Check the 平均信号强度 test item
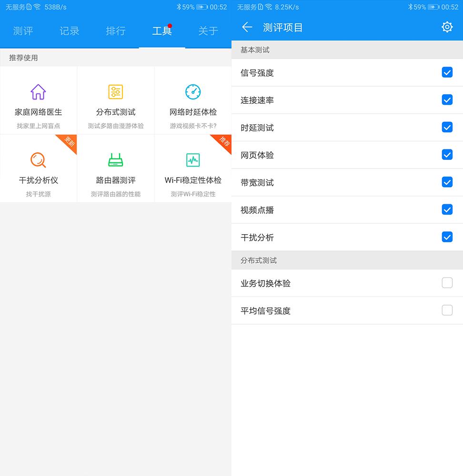This screenshot has height=476, width=463. coord(447,310)
